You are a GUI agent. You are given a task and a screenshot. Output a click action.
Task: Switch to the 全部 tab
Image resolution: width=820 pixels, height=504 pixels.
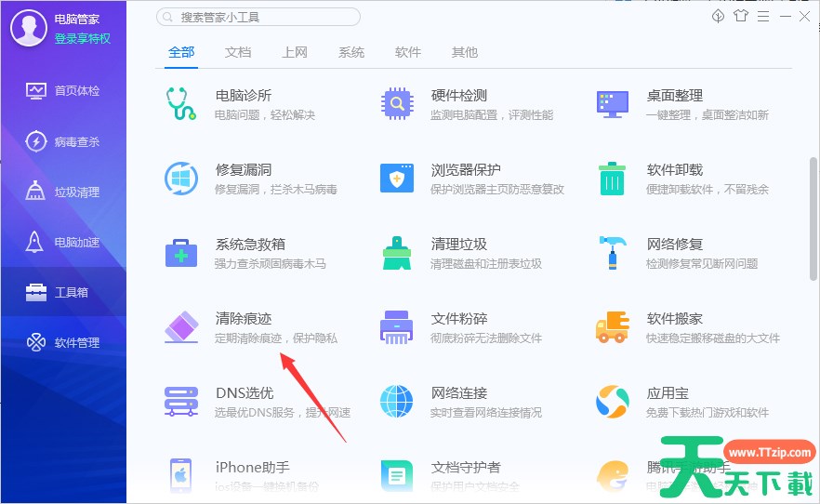181,52
